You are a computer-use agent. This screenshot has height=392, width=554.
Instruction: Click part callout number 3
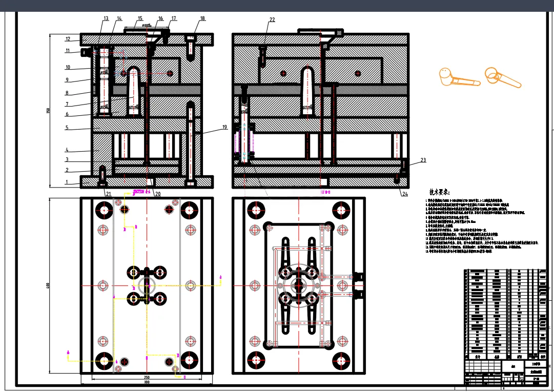point(67,160)
